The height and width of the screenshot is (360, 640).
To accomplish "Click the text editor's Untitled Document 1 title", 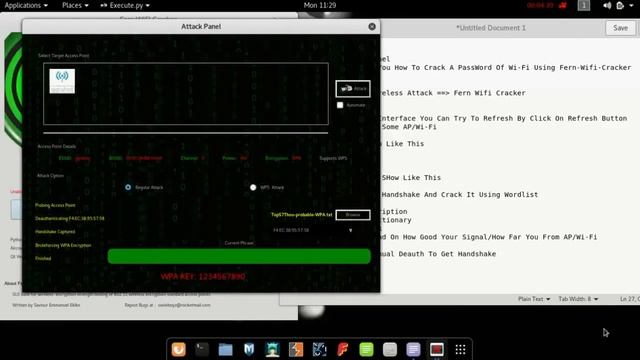I will pyautogui.click(x=491, y=28).
